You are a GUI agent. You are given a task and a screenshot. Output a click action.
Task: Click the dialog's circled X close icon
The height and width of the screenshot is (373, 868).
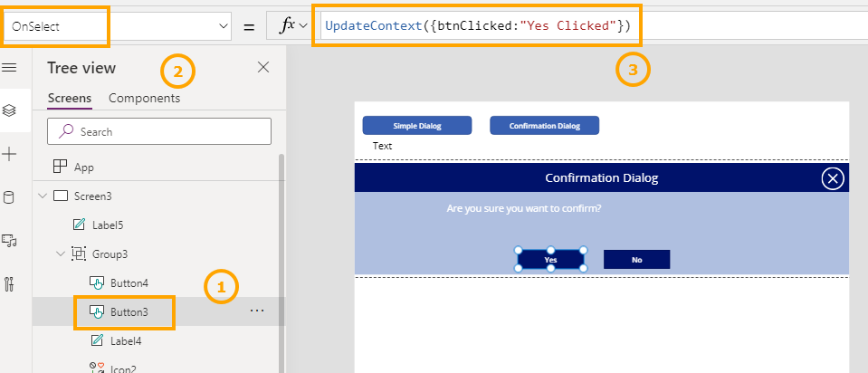(832, 178)
